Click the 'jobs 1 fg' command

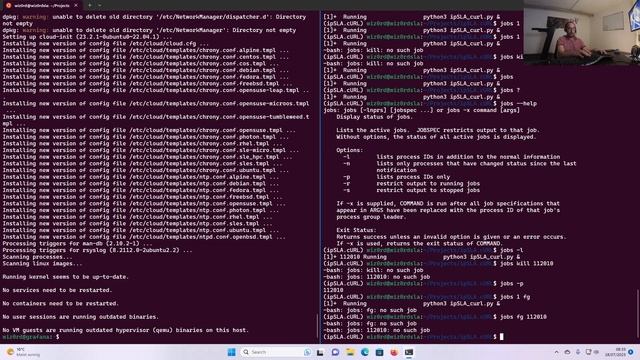(515, 297)
